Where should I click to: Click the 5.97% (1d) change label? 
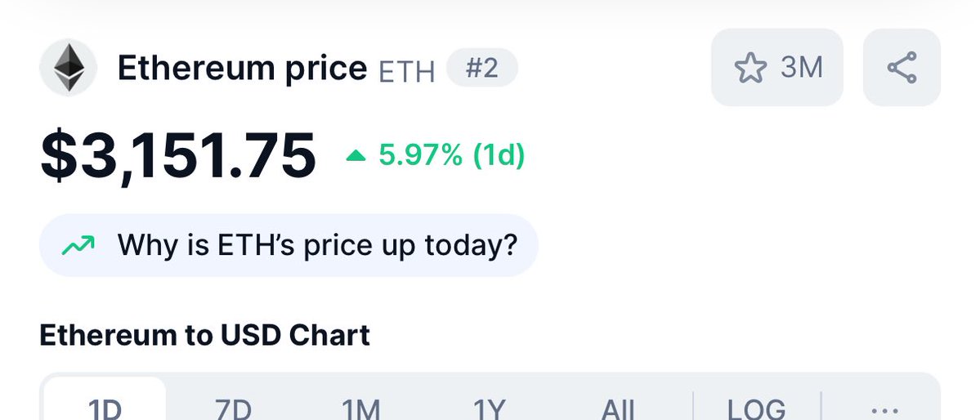click(x=452, y=155)
